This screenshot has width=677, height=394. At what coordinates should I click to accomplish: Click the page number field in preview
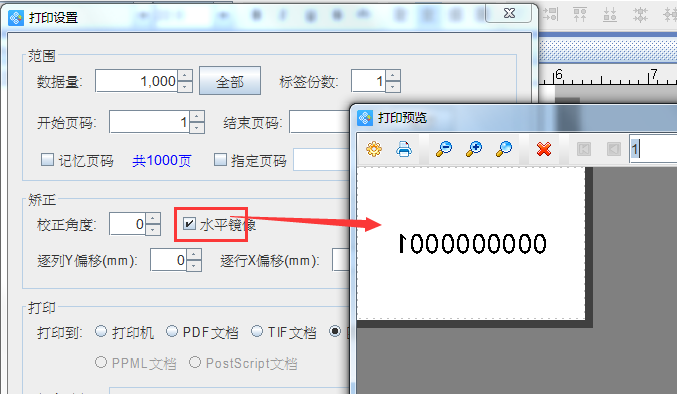click(653, 149)
